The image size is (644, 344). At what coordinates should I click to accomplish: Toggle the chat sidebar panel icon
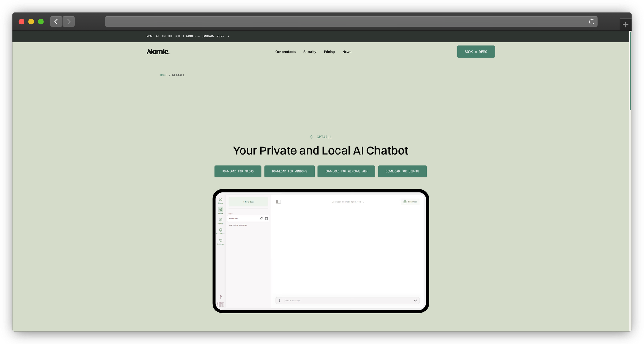coord(279,202)
